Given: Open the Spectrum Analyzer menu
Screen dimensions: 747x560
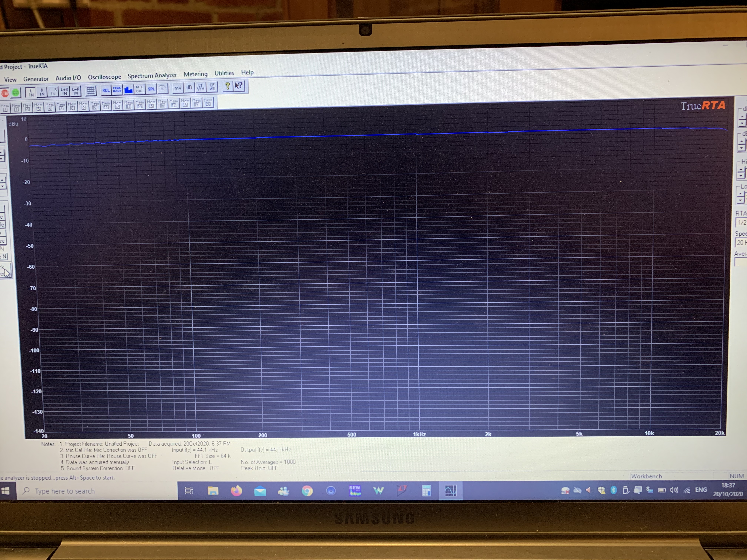Looking at the screenshot, I should click(x=152, y=75).
